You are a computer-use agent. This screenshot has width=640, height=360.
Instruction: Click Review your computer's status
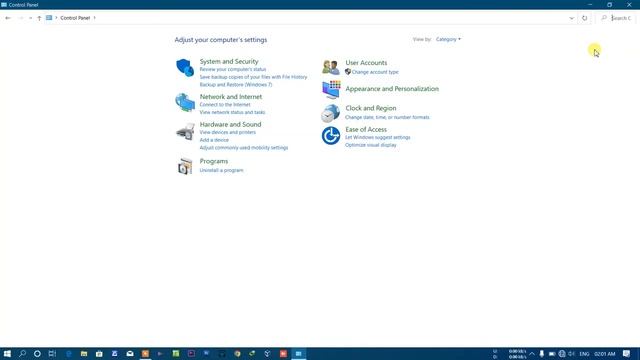pyautogui.click(x=233, y=69)
